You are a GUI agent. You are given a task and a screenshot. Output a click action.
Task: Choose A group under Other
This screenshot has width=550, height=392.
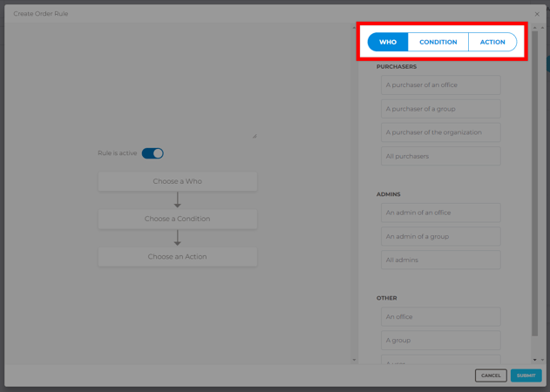point(440,341)
